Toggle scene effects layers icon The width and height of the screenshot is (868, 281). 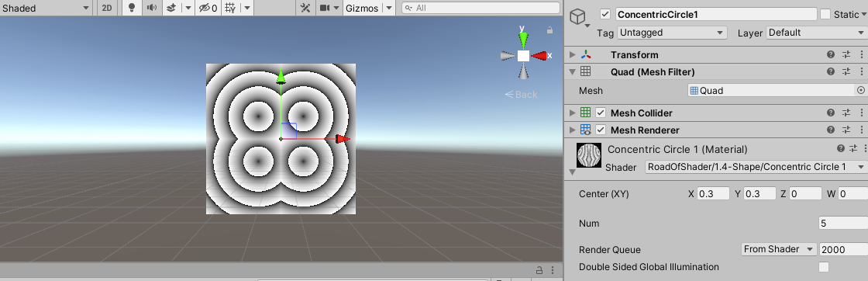pyautogui.click(x=171, y=8)
